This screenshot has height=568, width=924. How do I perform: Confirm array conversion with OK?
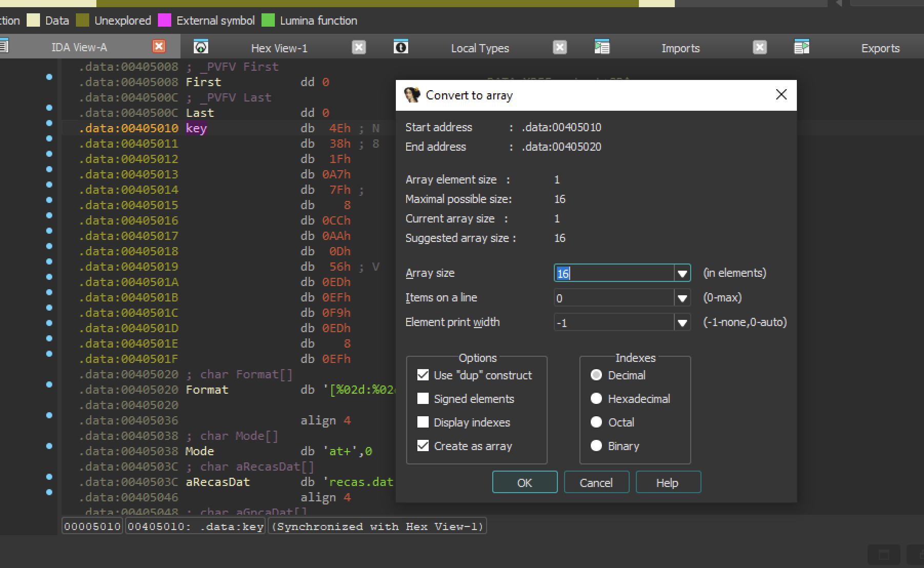525,482
